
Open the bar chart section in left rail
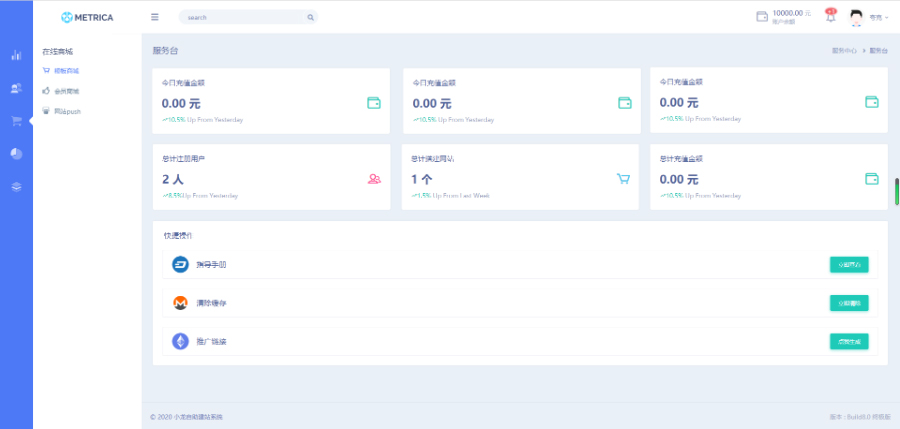(16, 55)
